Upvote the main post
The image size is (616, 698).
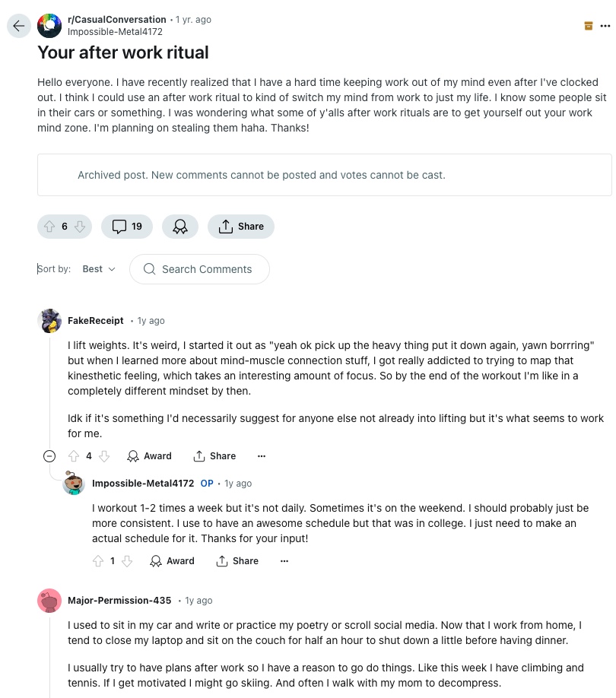coord(49,227)
